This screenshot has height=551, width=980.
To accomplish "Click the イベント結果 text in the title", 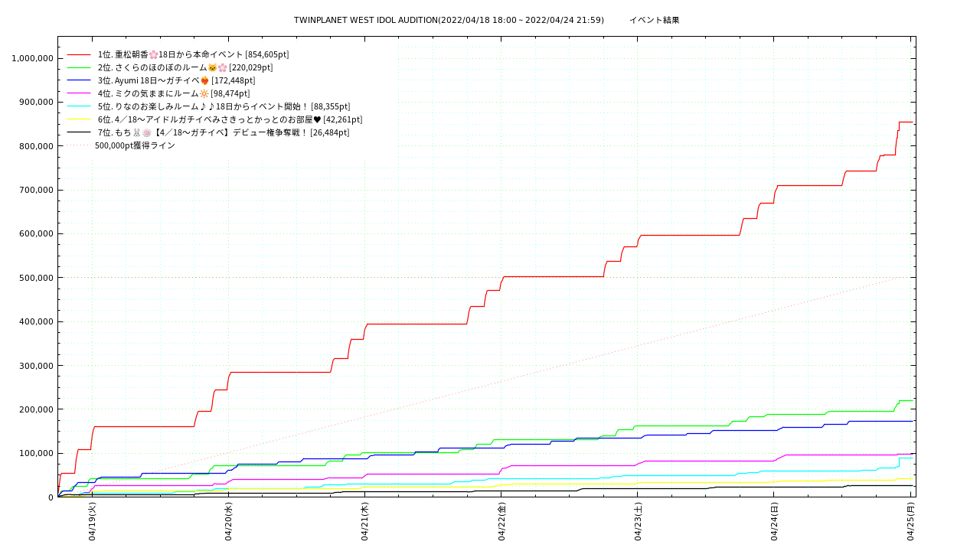I will pyautogui.click(x=654, y=20).
